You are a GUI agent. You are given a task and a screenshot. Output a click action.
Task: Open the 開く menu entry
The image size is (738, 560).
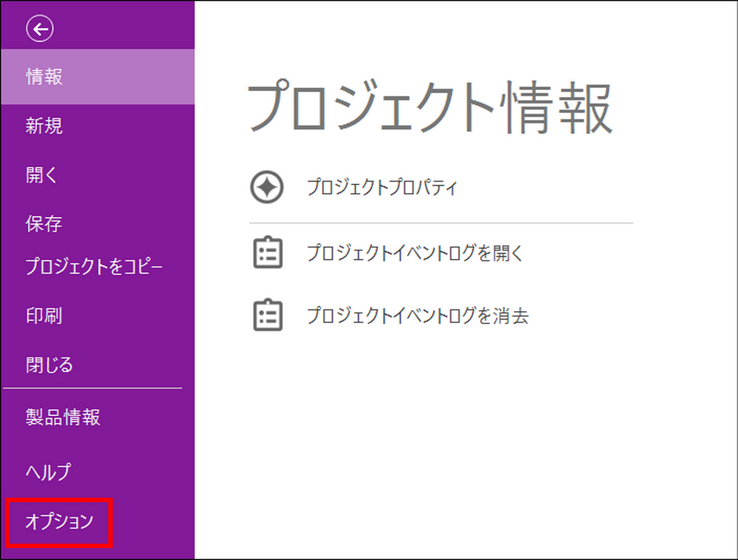[x=42, y=175]
